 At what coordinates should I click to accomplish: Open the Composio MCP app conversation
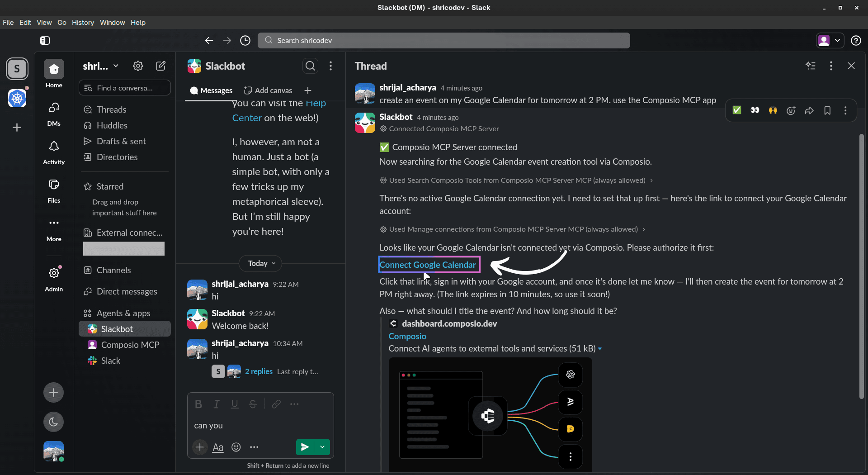[125, 345]
